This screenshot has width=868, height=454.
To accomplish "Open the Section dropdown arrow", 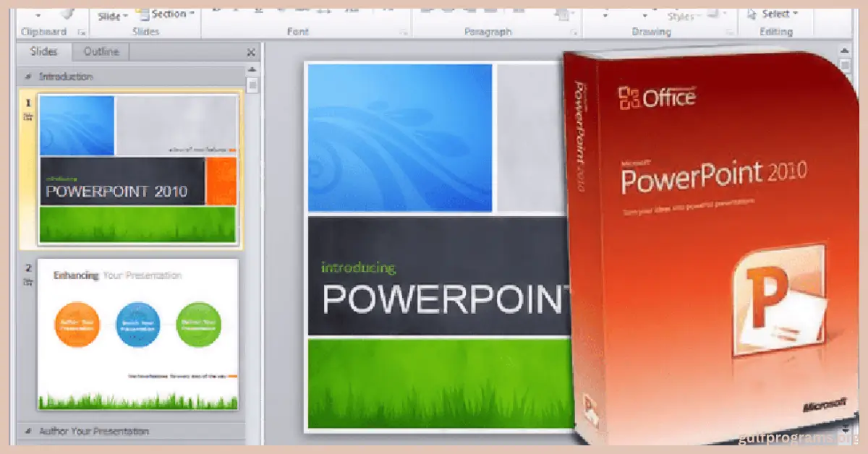I will click(192, 14).
